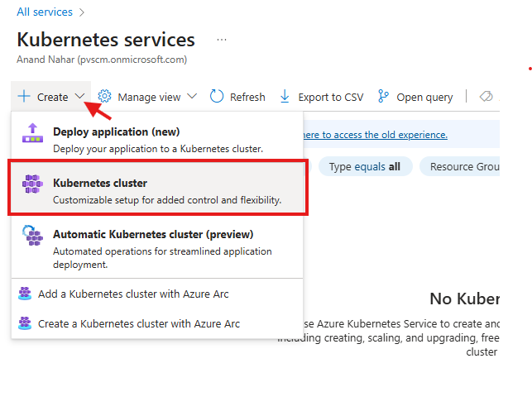Viewport: 532px width, 411px height.
Task: Select Add a Kubernetes cluster with Azure Arc
Action: [x=157, y=294]
